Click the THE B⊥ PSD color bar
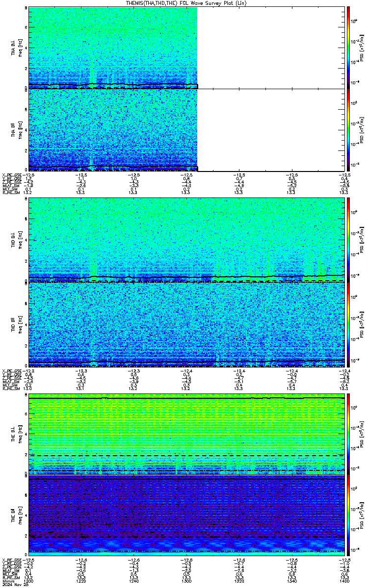Screen dimensions: 368x588 pos(348,434)
